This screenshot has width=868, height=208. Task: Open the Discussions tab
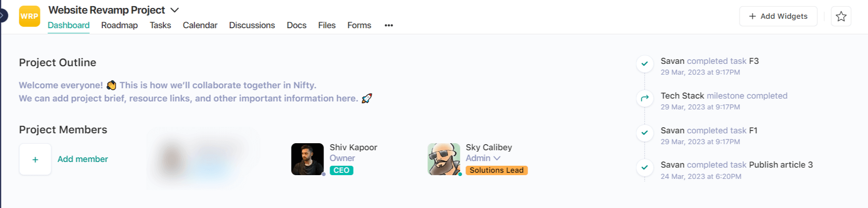pos(252,25)
